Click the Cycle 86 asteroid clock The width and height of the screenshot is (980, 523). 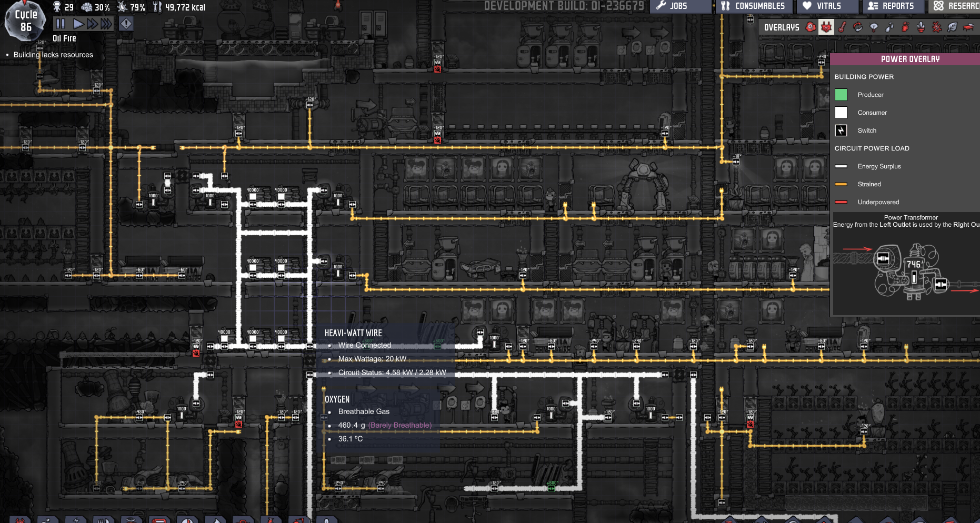[x=25, y=21]
